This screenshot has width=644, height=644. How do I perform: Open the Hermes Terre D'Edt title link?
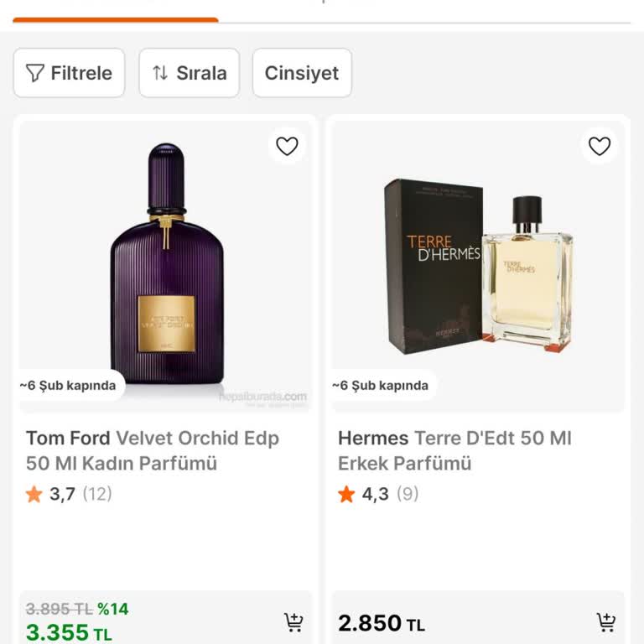click(x=454, y=450)
